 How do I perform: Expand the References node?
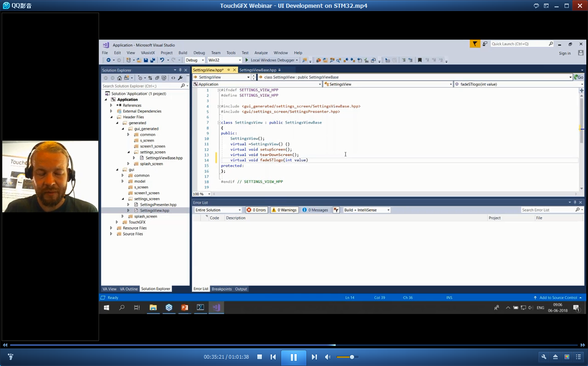click(111, 105)
